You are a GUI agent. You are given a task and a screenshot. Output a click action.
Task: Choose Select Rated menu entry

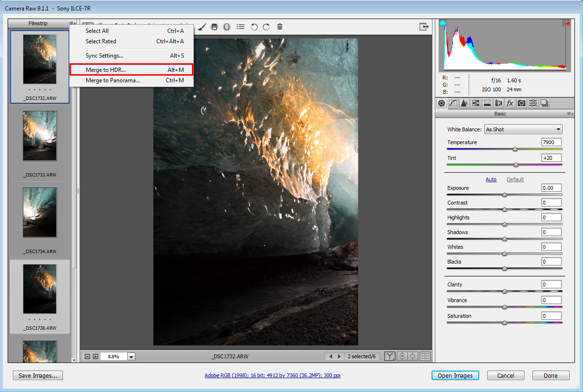131,41
